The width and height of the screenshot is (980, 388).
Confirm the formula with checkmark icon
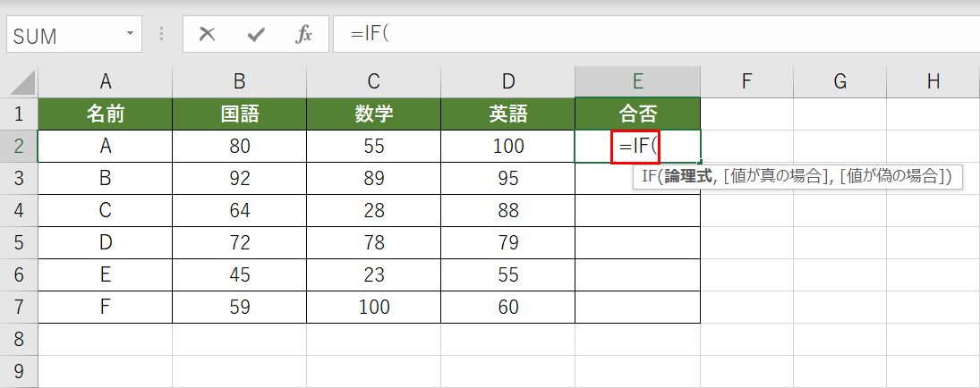click(x=256, y=35)
